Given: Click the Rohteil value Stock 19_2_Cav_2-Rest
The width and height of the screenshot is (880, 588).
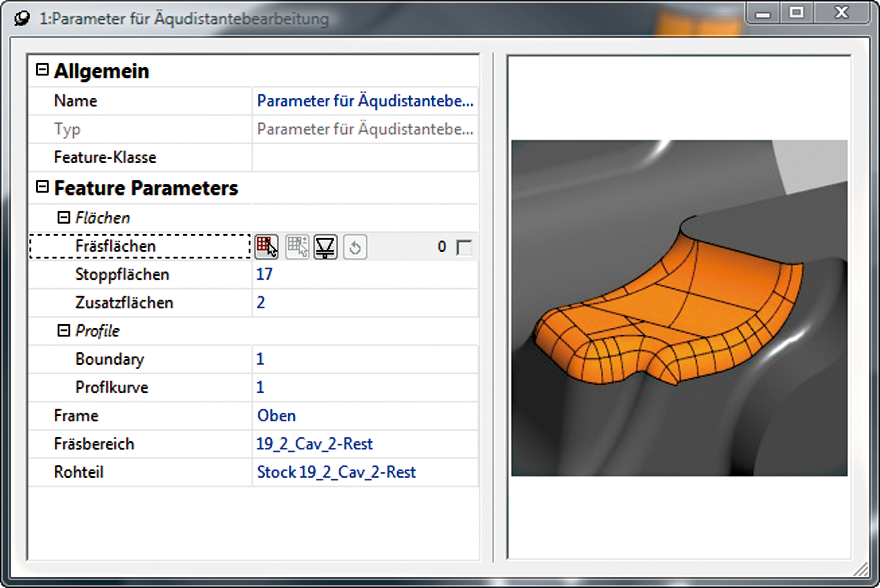Looking at the screenshot, I should point(336,472).
